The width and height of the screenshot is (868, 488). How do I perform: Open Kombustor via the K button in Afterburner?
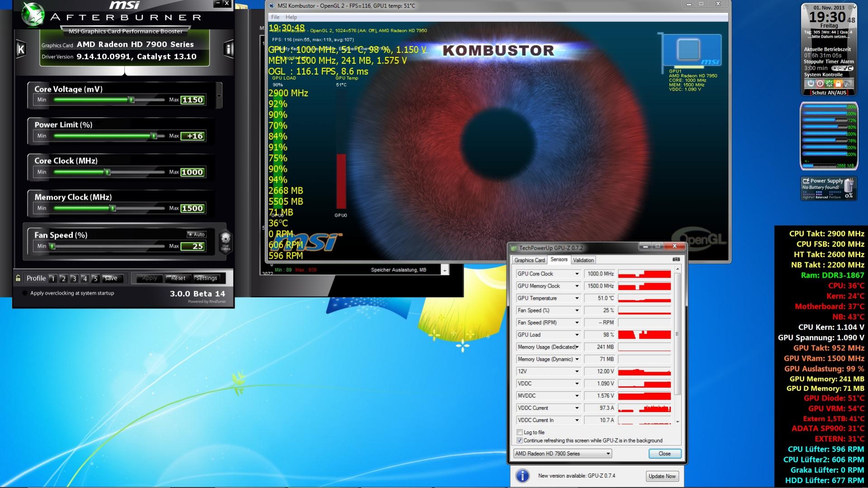point(21,49)
